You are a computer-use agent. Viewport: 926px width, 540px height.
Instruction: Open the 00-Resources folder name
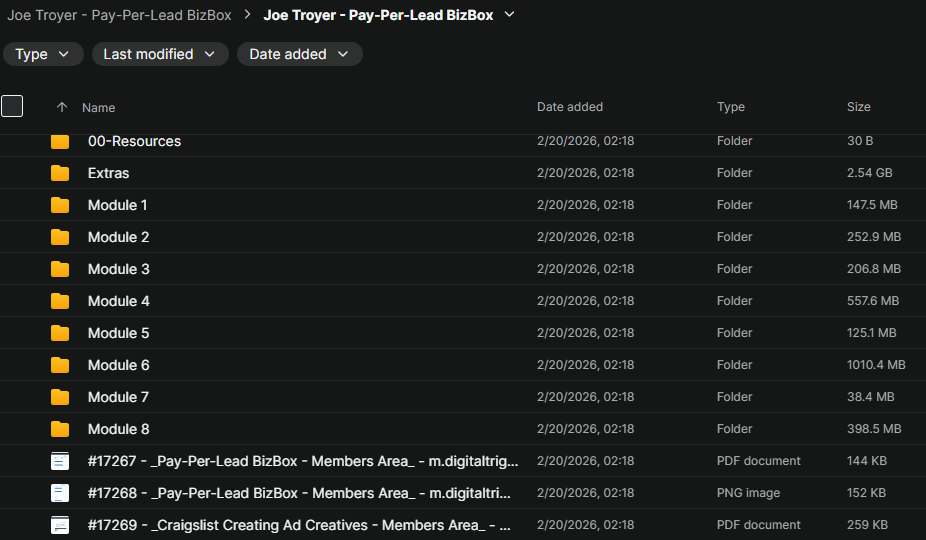point(134,141)
